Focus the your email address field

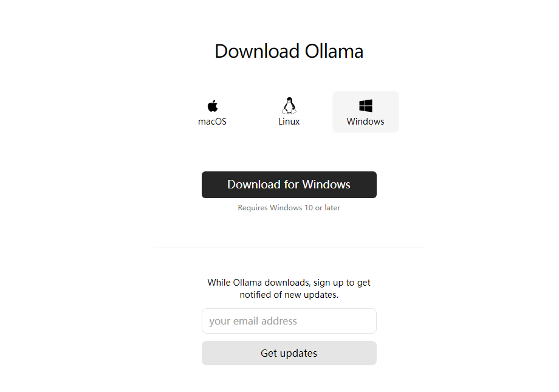[x=289, y=321]
